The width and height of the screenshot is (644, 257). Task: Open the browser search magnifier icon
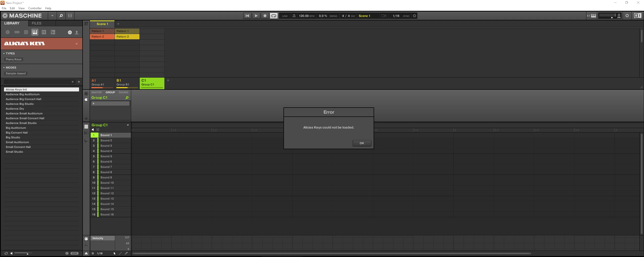click(x=61, y=16)
